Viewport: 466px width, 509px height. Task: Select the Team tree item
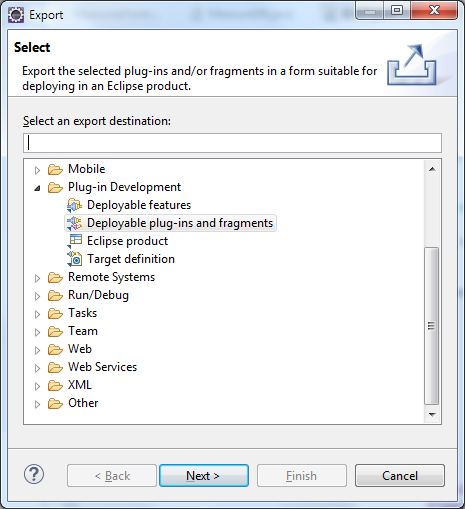83,331
